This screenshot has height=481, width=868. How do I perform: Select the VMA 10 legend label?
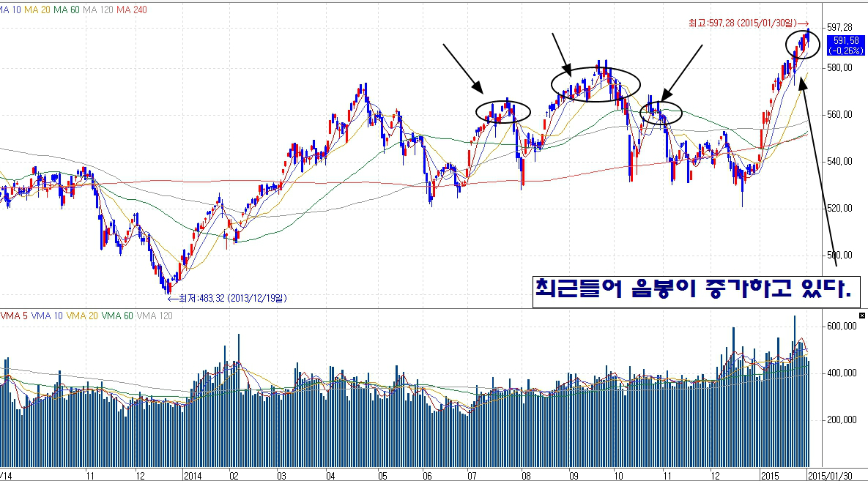click(x=46, y=316)
